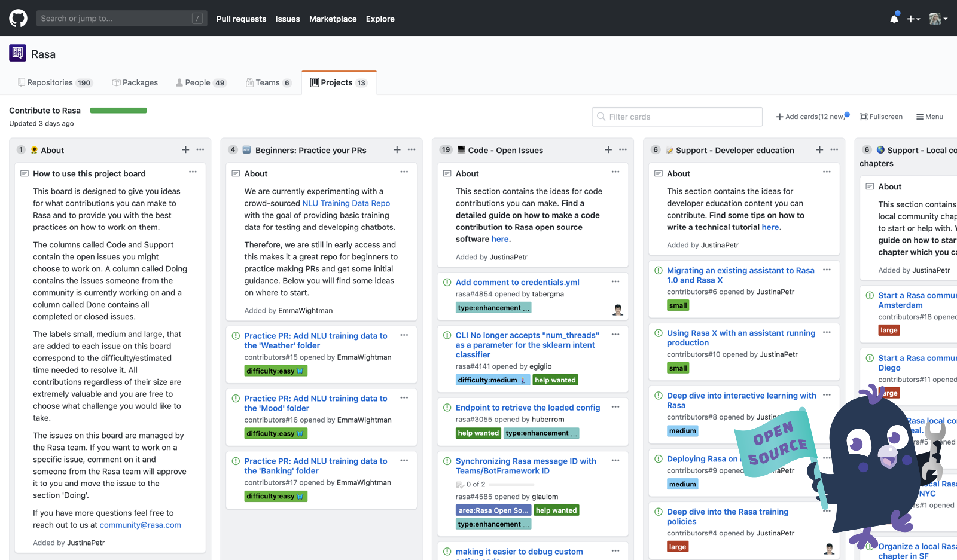Viewport: 957px width, 560px height.
Task: Open 'Practice PR: Add NLU training data to the Mood folder'
Action: 316,403
